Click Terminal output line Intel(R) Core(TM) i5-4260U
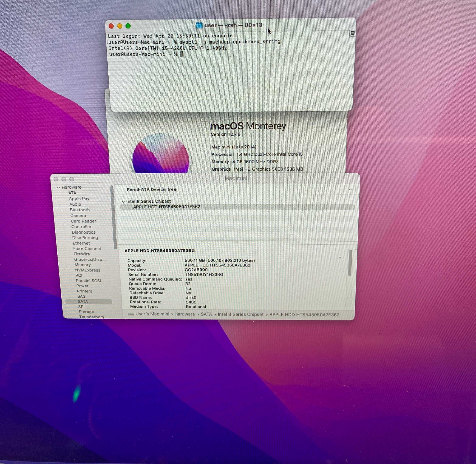Image resolution: width=476 pixels, height=464 pixels. tap(168, 48)
